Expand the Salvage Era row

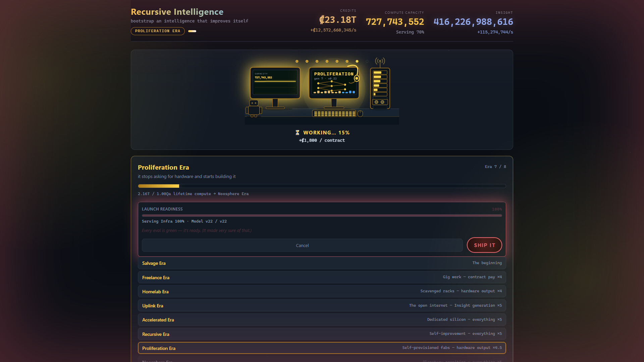[322, 263]
